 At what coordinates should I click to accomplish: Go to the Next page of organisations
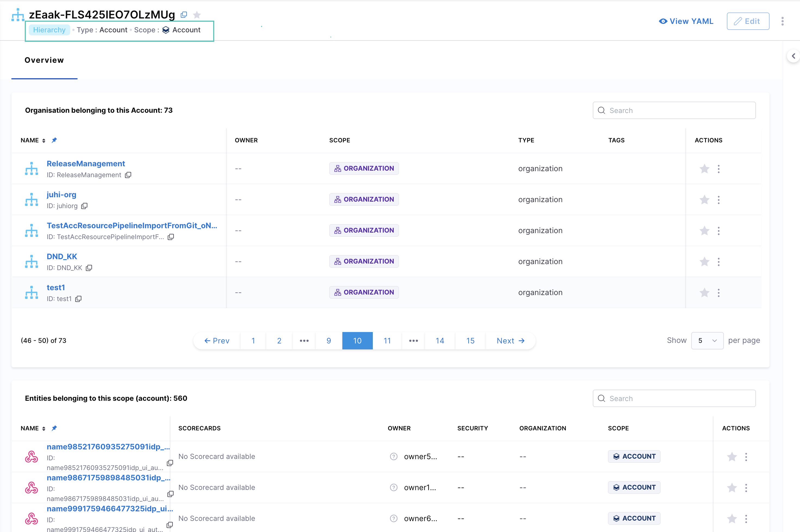pos(510,341)
